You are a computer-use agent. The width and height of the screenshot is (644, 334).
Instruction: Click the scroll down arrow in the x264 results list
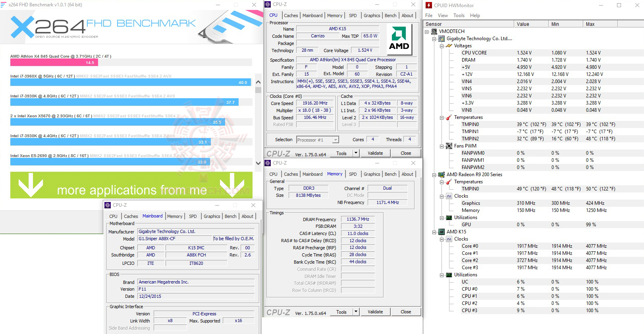(x=258, y=163)
